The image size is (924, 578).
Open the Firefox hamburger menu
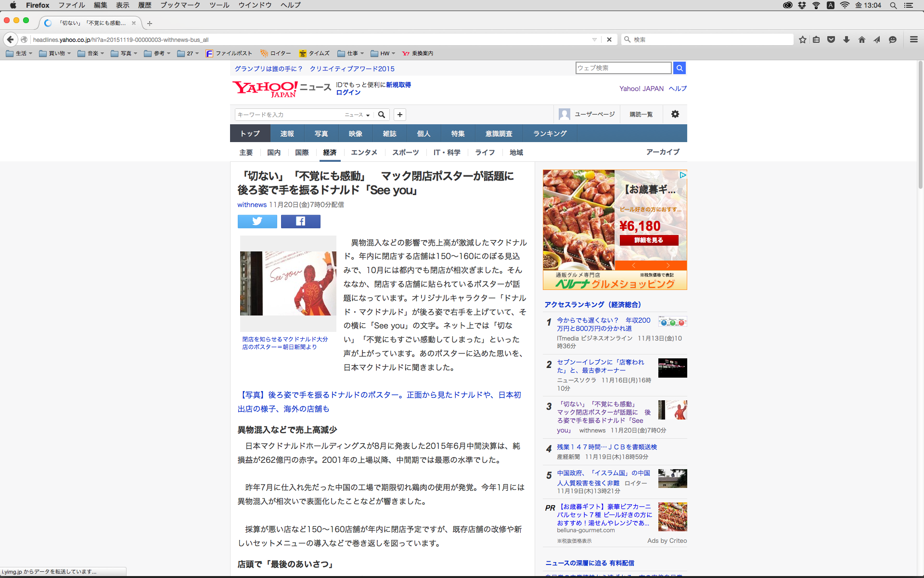[913, 39]
